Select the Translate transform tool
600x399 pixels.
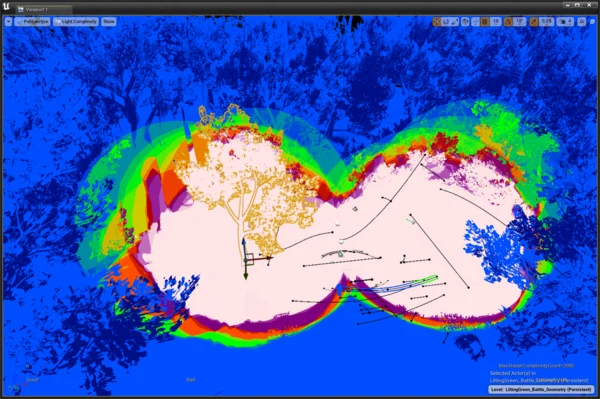pos(437,22)
